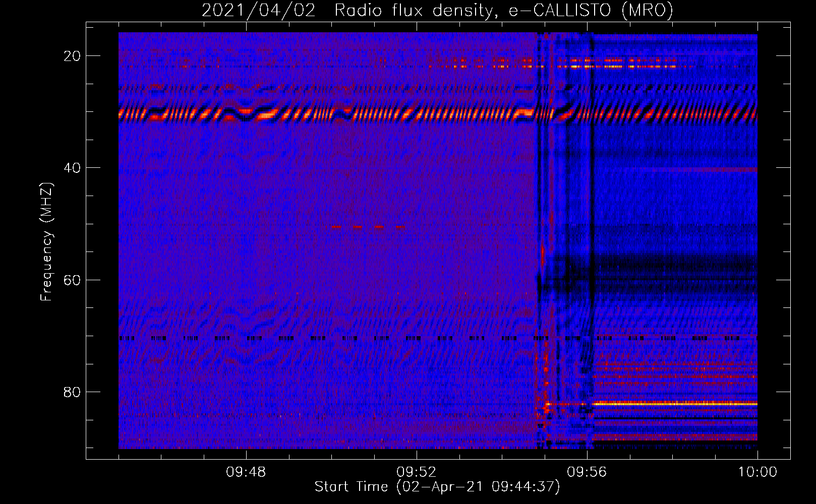
Task: Click the 60 frequency tick label
Action: click(72, 280)
